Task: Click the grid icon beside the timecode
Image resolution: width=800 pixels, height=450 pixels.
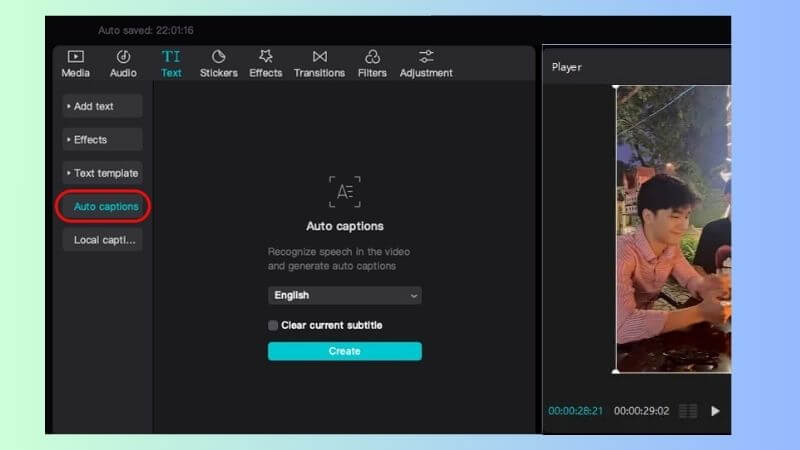Action: 688,411
